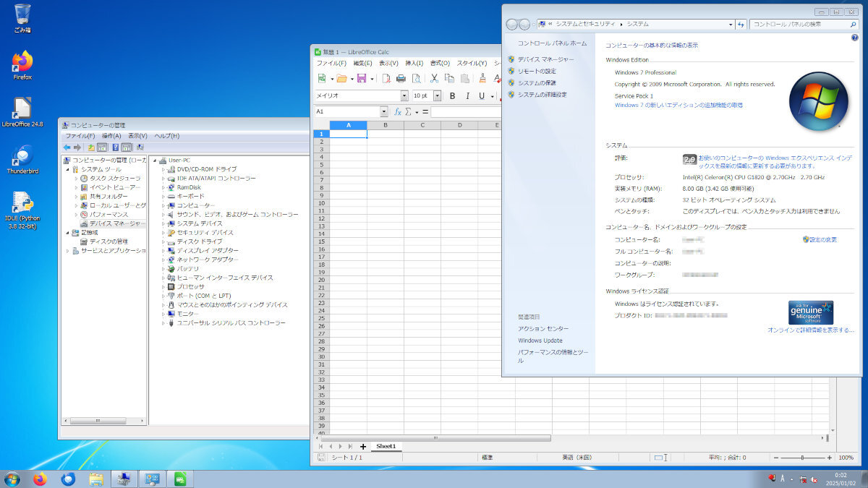Open the address bar history dropdown in System window
The image size is (868, 488).
(731, 24)
